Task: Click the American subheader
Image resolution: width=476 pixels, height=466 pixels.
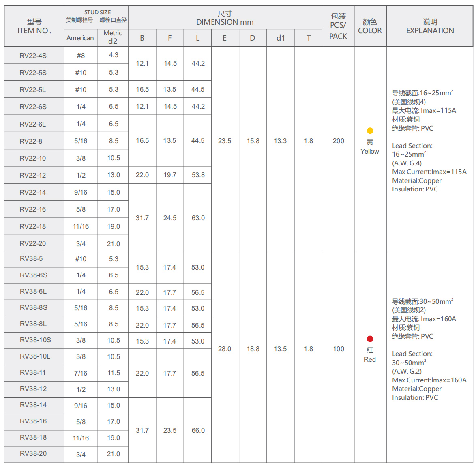Action: point(80,38)
